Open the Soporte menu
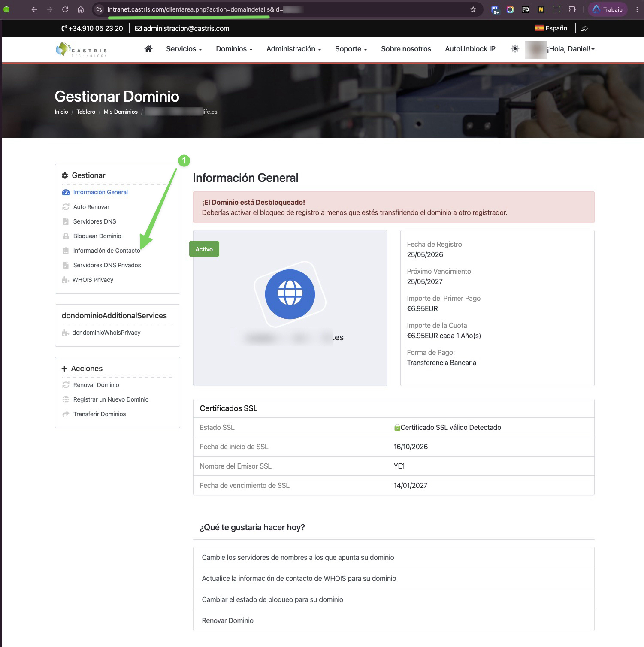Viewport: 644px width, 647px height. point(351,49)
